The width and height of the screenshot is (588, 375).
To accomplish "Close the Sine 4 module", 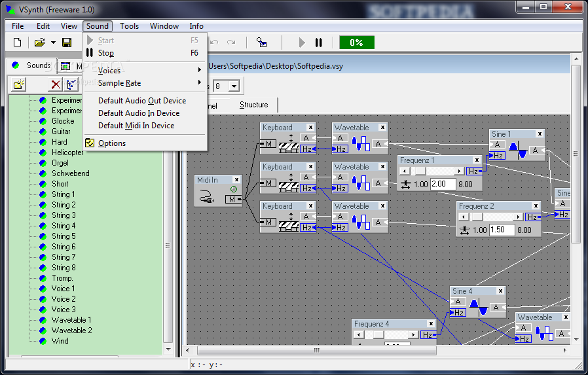I will click(x=500, y=291).
